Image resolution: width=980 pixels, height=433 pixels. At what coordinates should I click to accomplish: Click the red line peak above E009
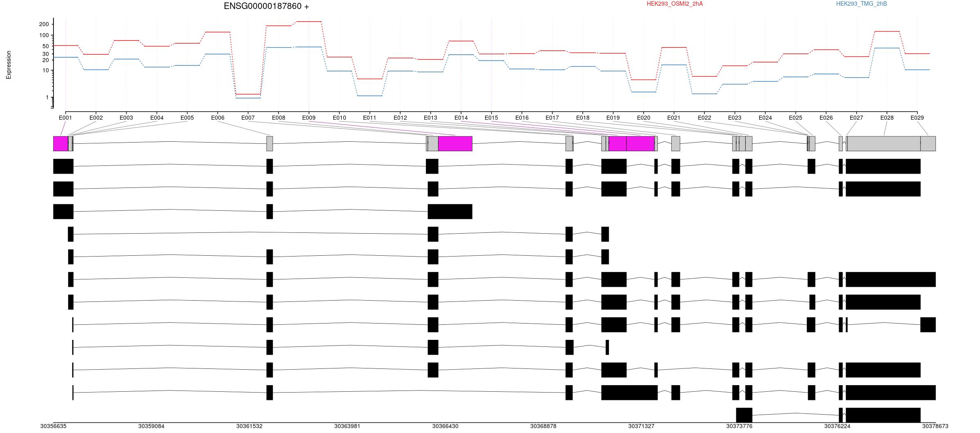309,21
